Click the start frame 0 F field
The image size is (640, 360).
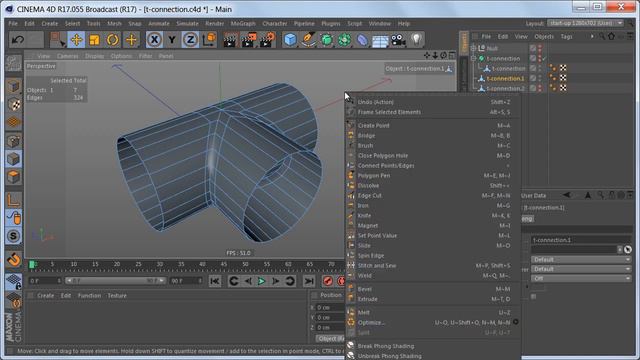click(x=45, y=281)
